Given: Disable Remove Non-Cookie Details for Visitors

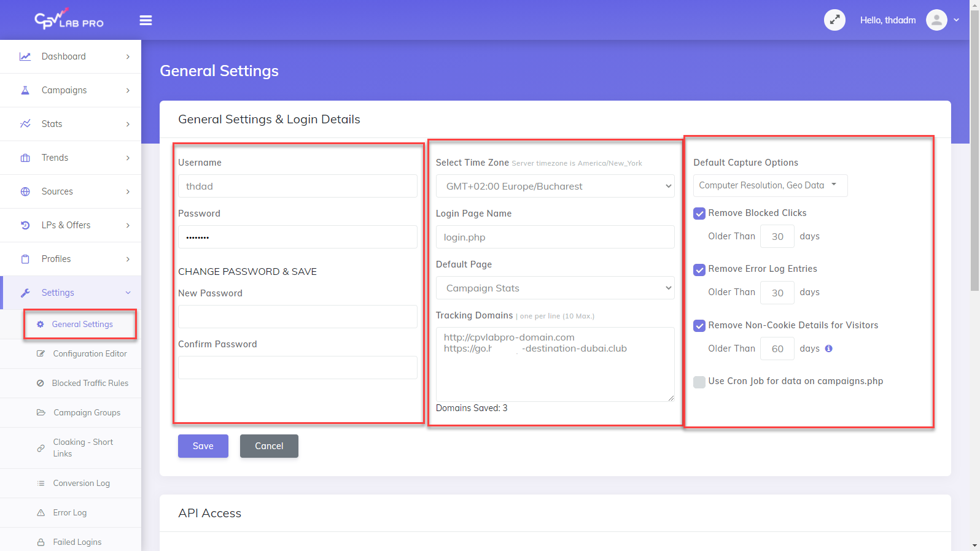Looking at the screenshot, I should click(x=699, y=326).
